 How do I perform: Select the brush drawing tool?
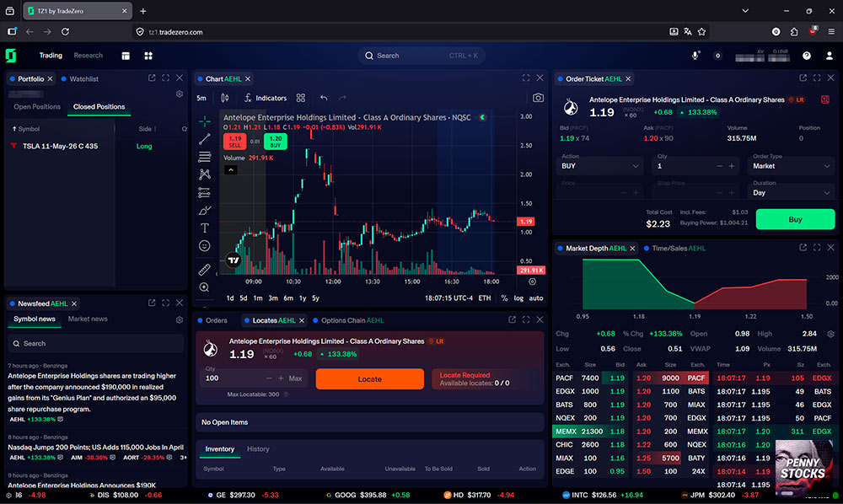(204, 210)
